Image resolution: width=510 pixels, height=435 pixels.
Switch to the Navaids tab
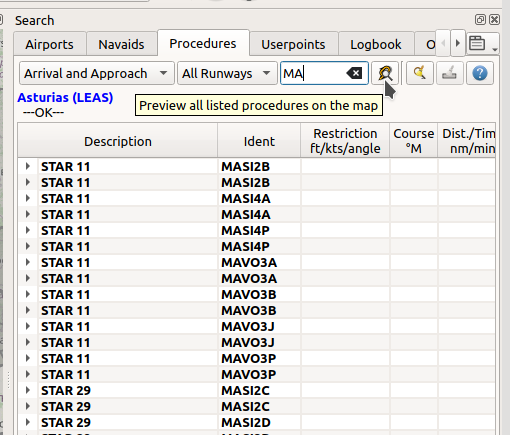click(121, 44)
